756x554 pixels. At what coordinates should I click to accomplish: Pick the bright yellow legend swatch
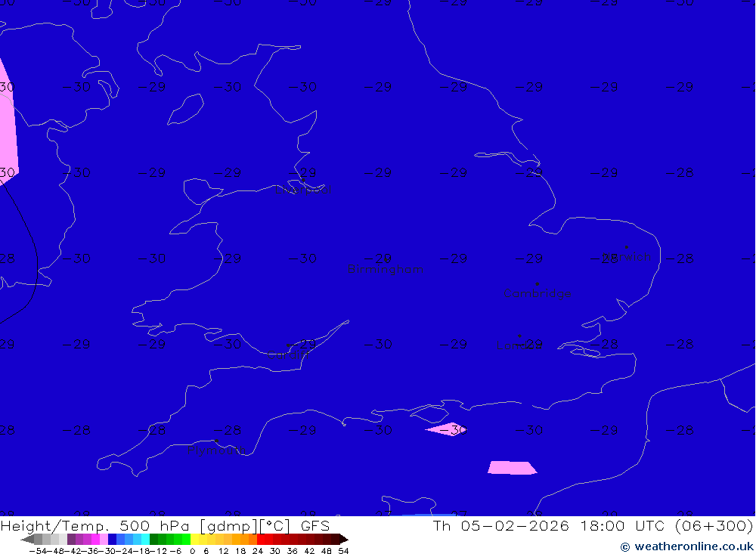pos(195,539)
